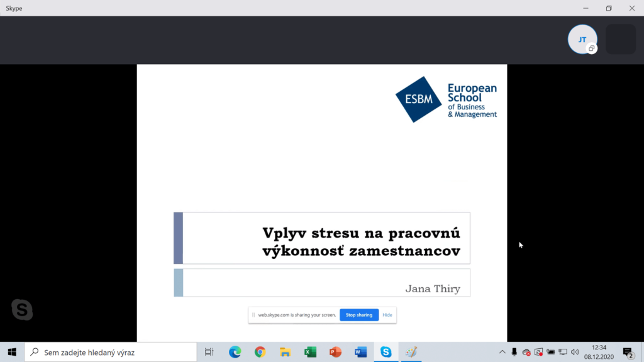Open pop-out icon on JT avatar
Image resolution: width=644 pixels, height=362 pixels.
pyautogui.click(x=591, y=48)
